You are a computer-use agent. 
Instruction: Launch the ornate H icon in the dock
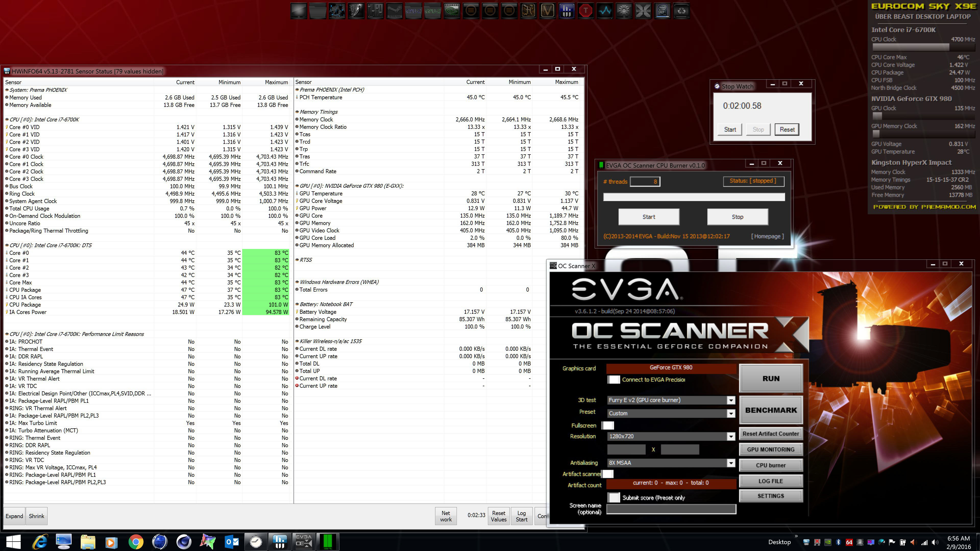pos(528,11)
